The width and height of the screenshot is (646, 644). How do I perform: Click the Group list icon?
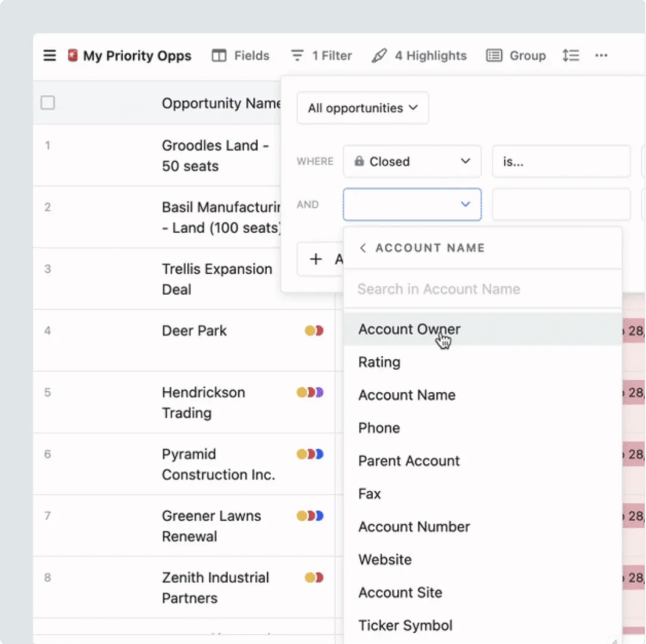click(x=494, y=55)
